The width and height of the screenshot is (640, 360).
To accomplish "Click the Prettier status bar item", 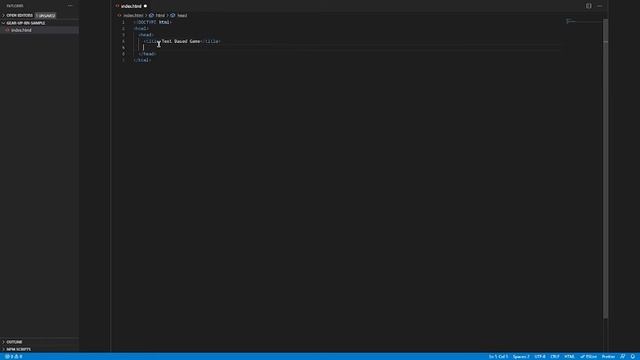I will pyautogui.click(x=608, y=356).
